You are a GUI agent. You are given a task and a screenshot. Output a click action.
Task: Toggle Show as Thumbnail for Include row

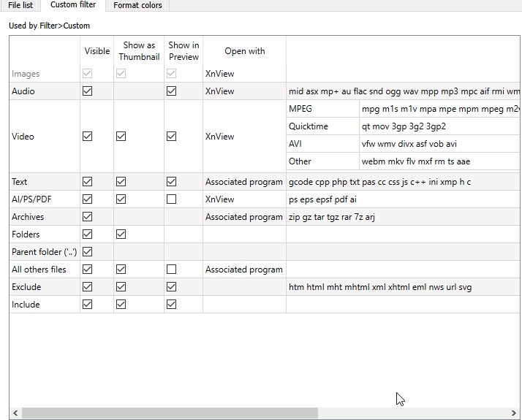(121, 305)
